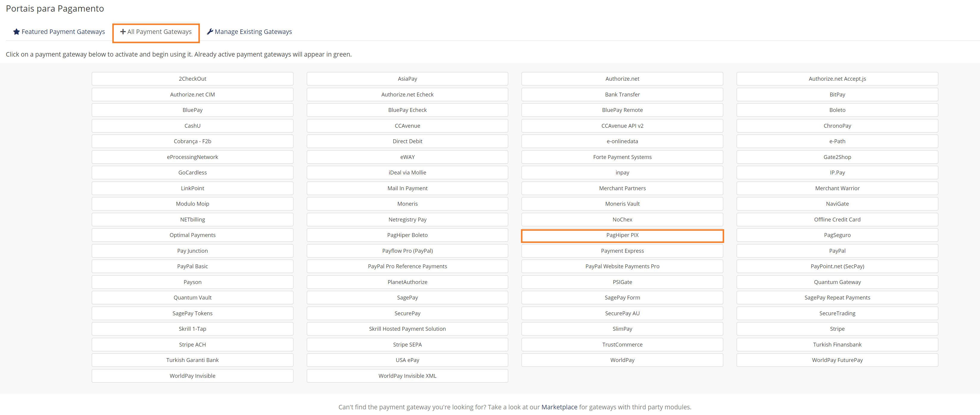Activate iDeal via Mollie gateway

pyautogui.click(x=407, y=173)
